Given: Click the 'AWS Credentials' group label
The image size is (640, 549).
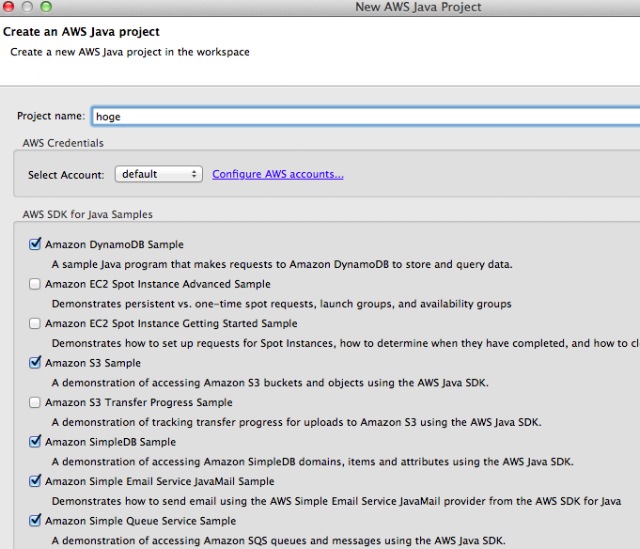Looking at the screenshot, I should (x=63, y=143).
